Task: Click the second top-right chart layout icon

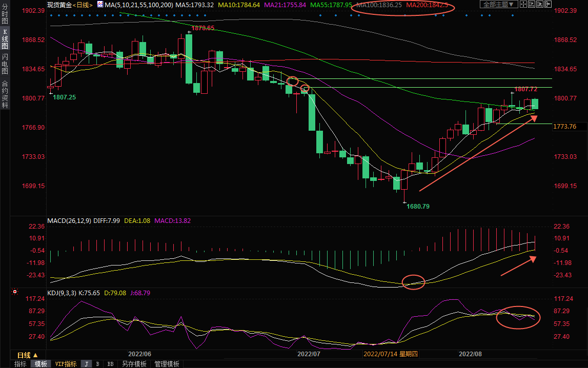Action: [x=533, y=5]
